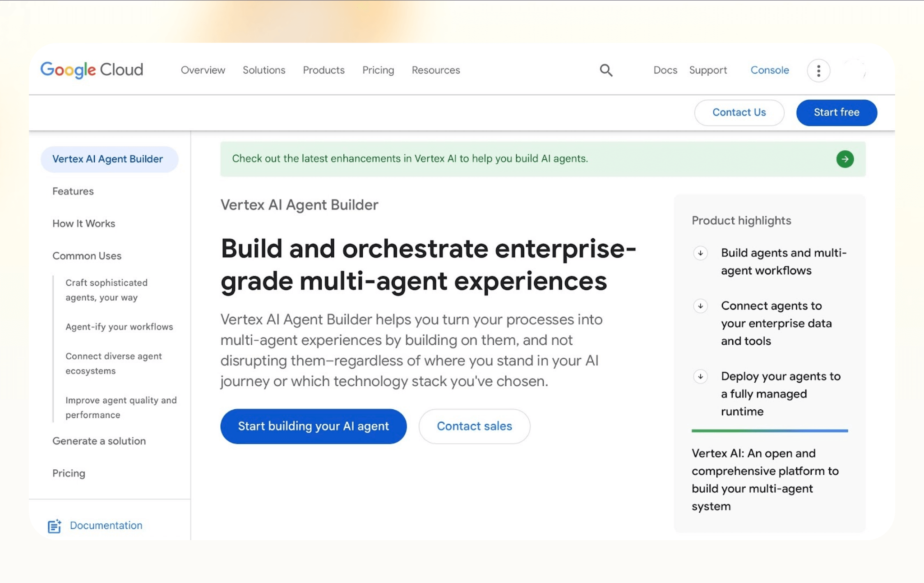Open the Products menu
The height and width of the screenshot is (583, 924).
(x=323, y=70)
